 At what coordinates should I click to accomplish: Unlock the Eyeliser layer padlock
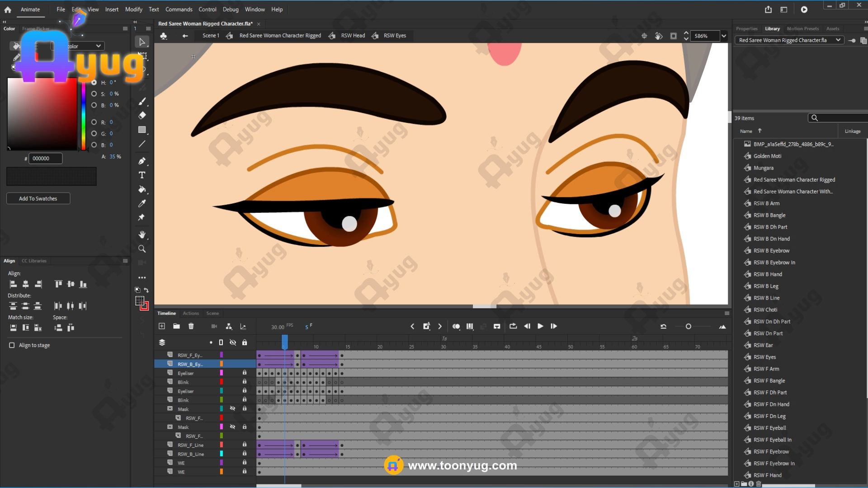(x=245, y=373)
